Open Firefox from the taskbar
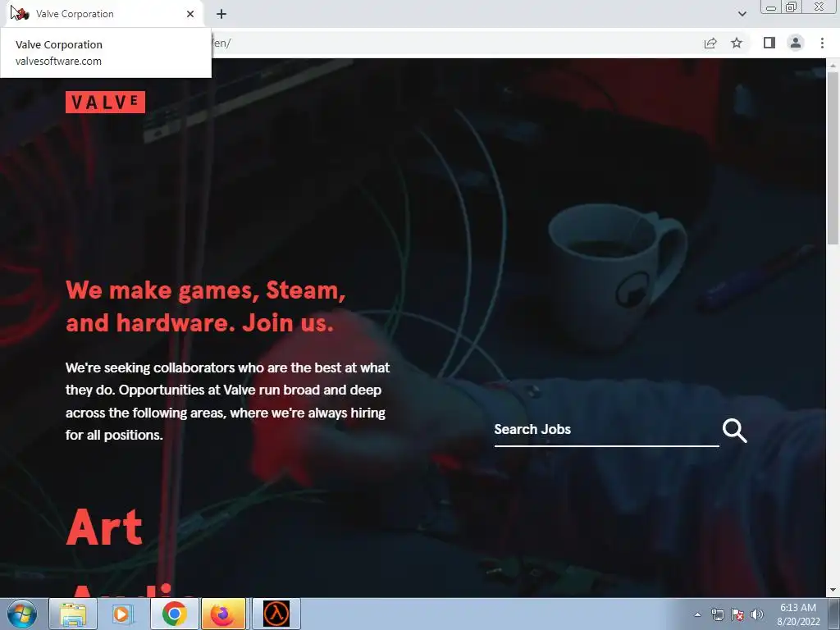840x630 pixels. [x=223, y=614]
